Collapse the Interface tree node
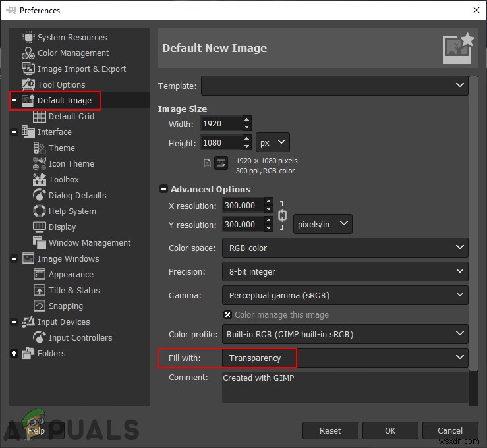The image size is (487, 448). click(14, 132)
